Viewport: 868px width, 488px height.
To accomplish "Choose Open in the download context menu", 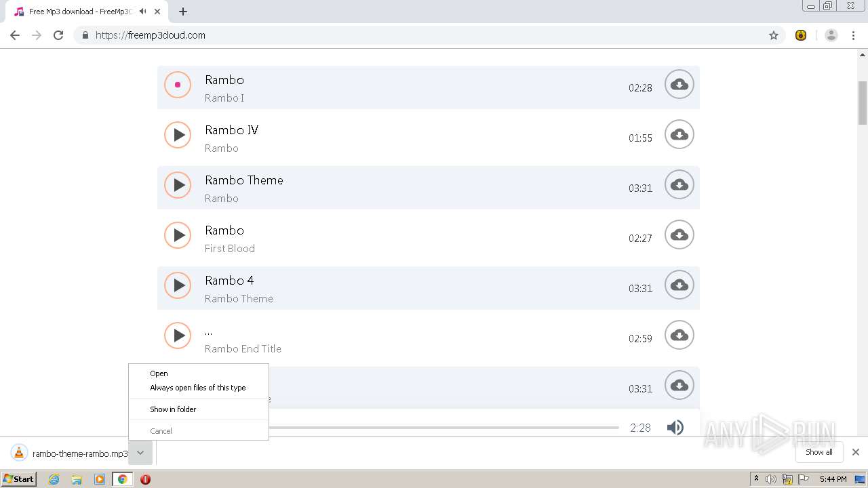I will coord(199,373).
